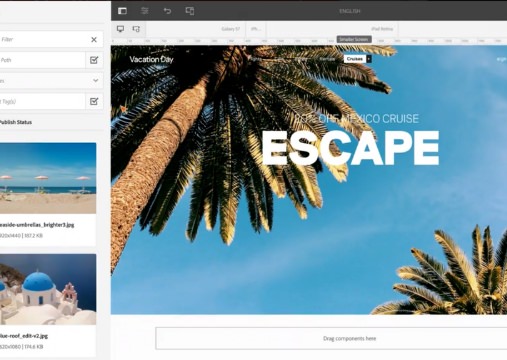Click into the Tag(s) input field
507x360 pixels.
click(x=42, y=101)
